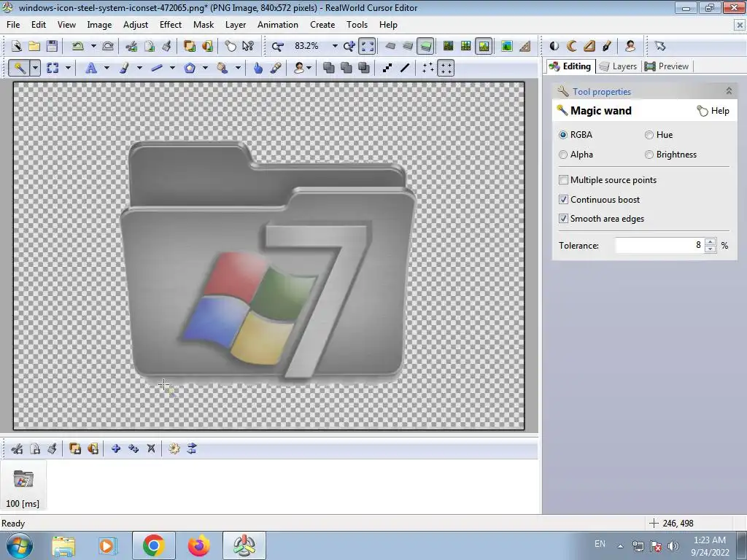Select the stamp fill tool
The image size is (747, 560).
coord(222,68)
